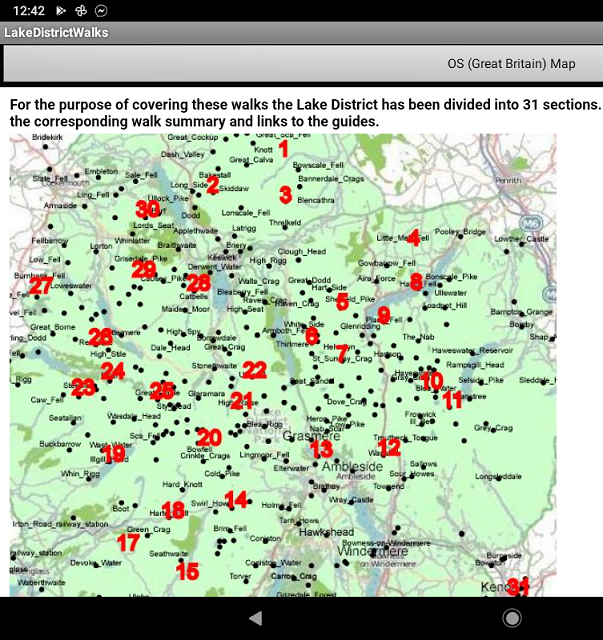The height and width of the screenshot is (640, 603).
Task: Tap the Bampton_Grange place label
Action: pyautogui.click(x=521, y=312)
